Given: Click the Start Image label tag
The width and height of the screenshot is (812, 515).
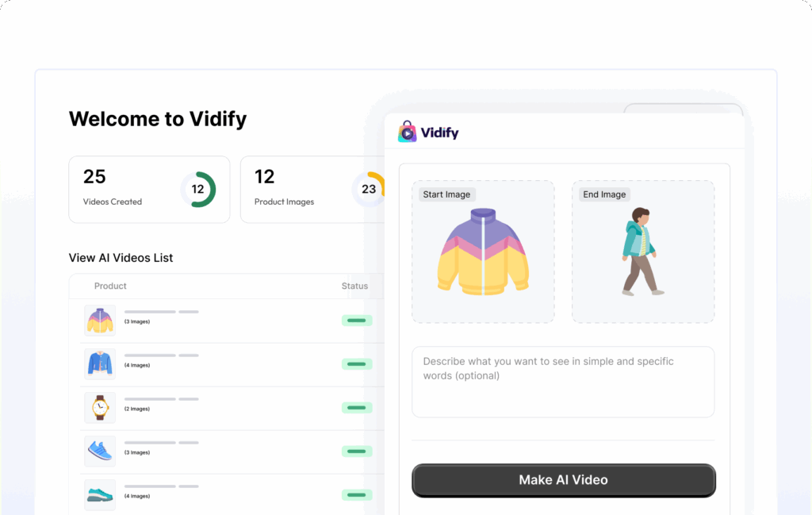Looking at the screenshot, I should [447, 194].
